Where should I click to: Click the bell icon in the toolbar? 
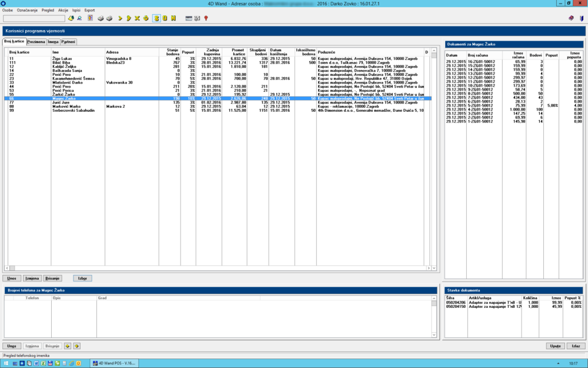(71, 18)
